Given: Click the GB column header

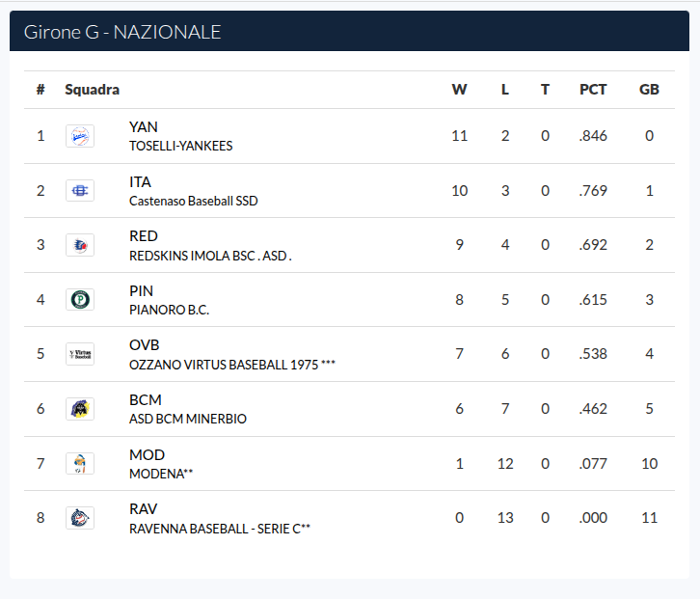Looking at the screenshot, I should [x=649, y=90].
